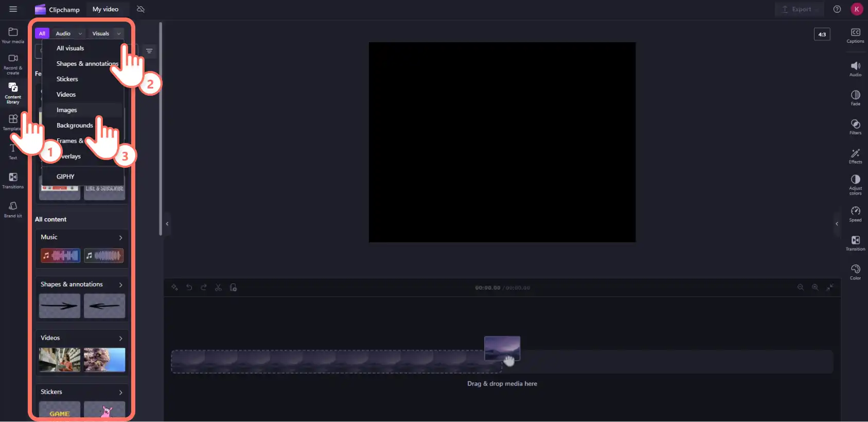Click the Clipchamp logo

[57, 9]
